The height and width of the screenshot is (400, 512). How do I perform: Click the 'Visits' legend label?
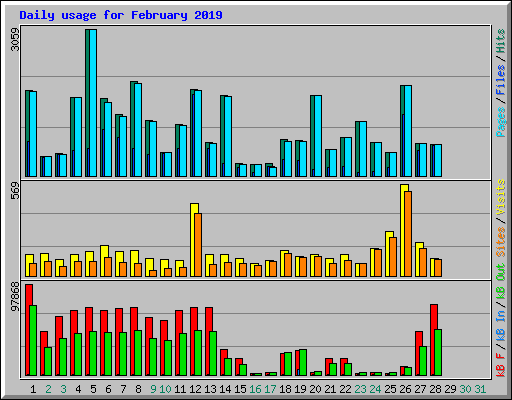[x=501, y=198]
